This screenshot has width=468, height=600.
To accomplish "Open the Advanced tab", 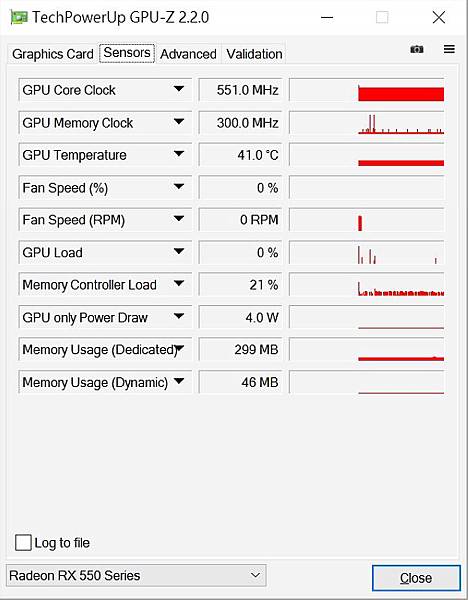I will point(188,54).
